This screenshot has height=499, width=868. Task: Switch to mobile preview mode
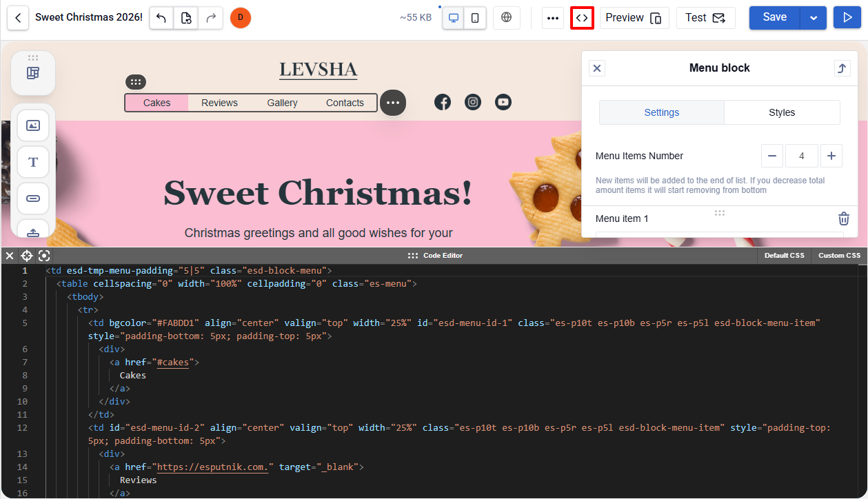point(474,17)
